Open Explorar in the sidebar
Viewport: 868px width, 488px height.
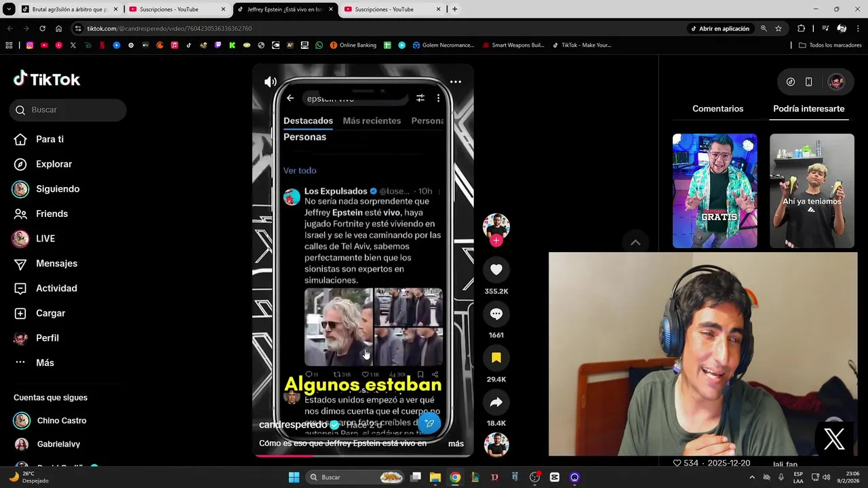pyautogui.click(x=43, y=164)
